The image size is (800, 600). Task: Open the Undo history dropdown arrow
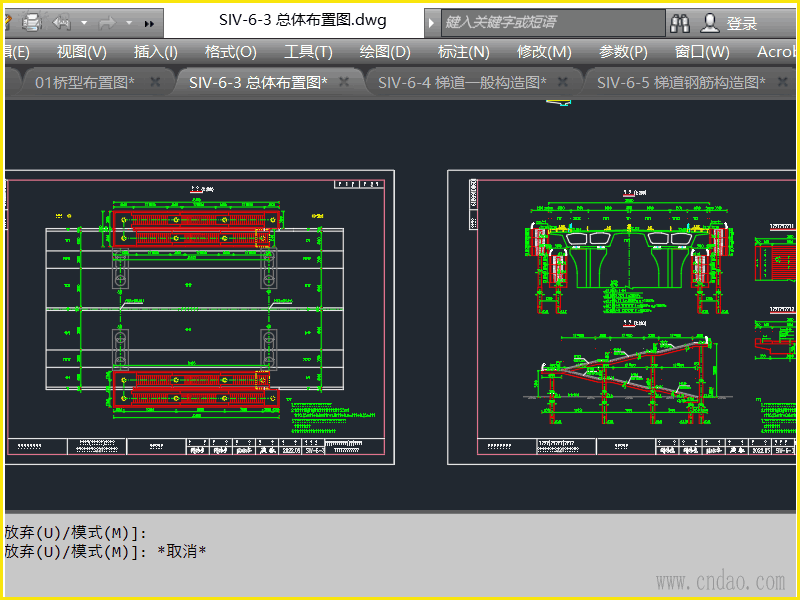84,23
